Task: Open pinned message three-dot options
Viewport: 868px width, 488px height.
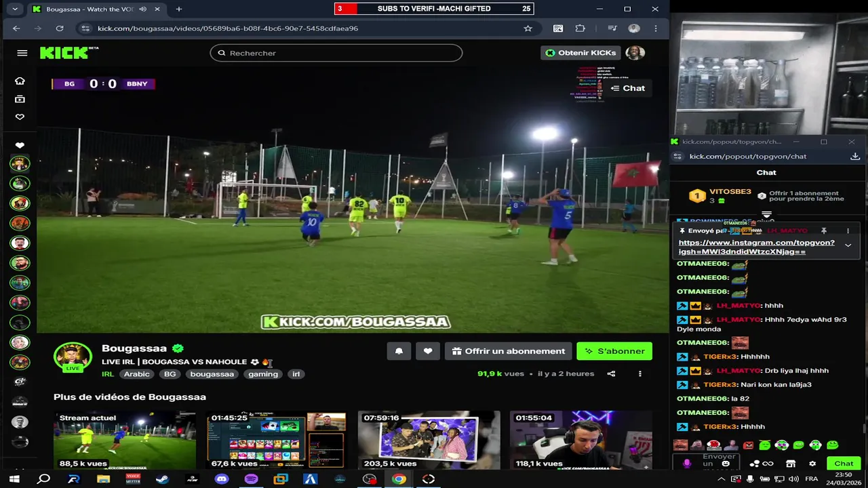Action: pyautogui.click(x=848, y=231)
